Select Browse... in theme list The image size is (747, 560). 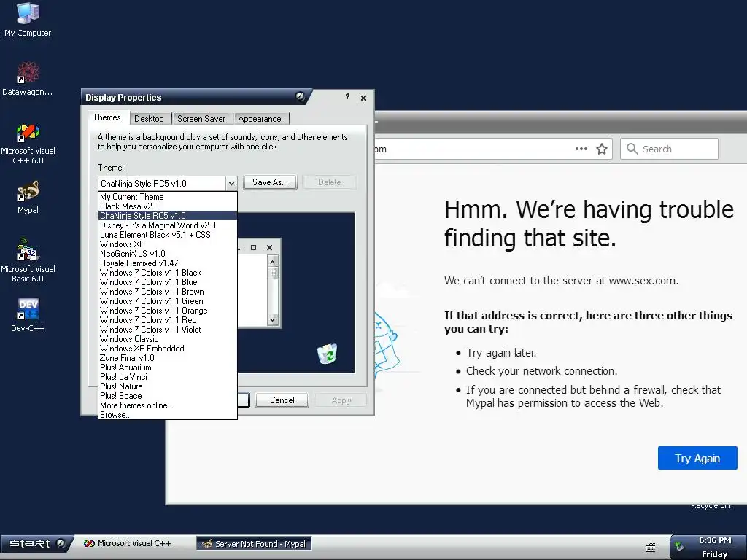tap(168, 415)
